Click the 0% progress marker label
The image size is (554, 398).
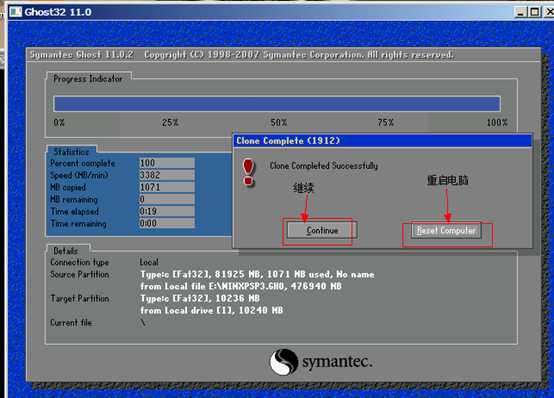pyautogui.click(x=59, y=123)
